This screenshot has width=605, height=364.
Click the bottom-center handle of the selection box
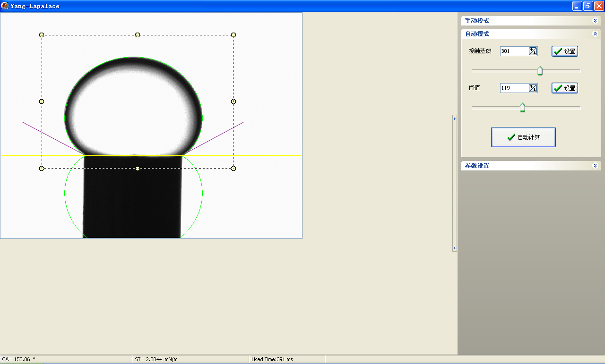click(x=138, y=169)
